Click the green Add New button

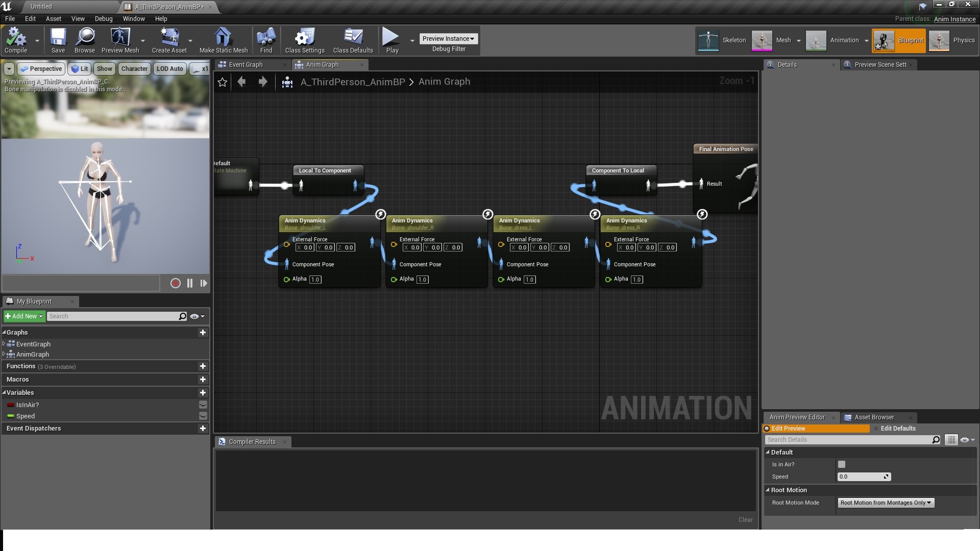point(24,316)
